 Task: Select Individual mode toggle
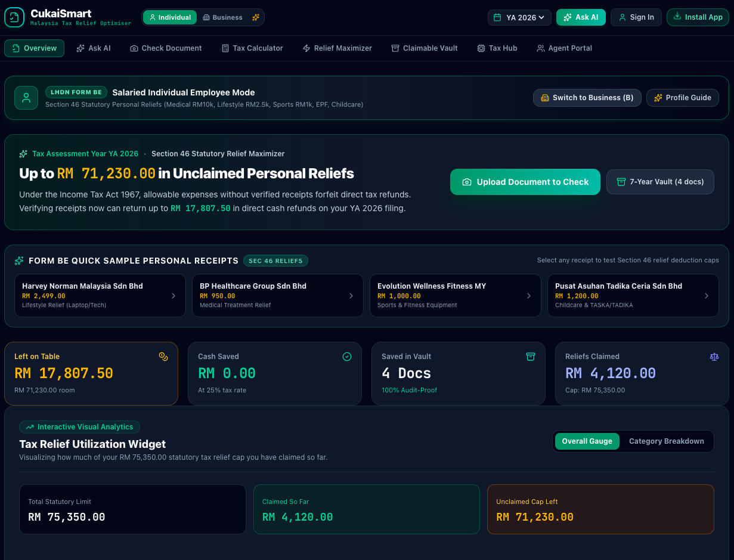coord(170,17)
